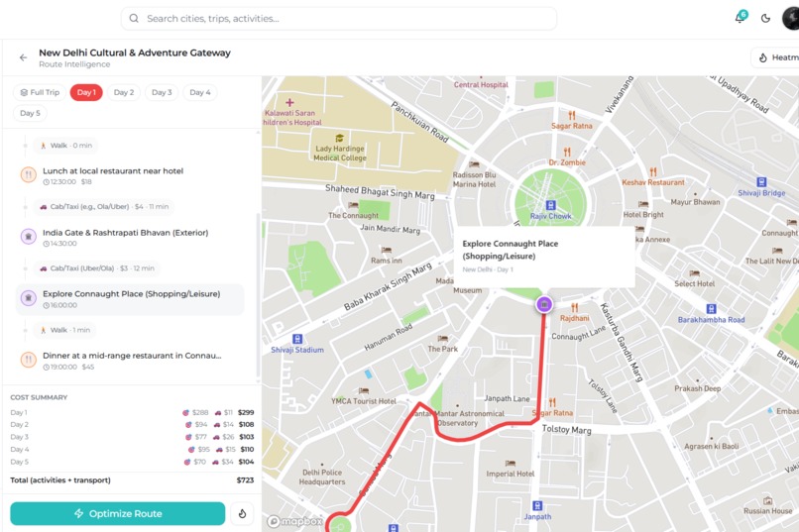
Task: Open Dinner at a mid-range restaurant item
Action: coord(130,361)
